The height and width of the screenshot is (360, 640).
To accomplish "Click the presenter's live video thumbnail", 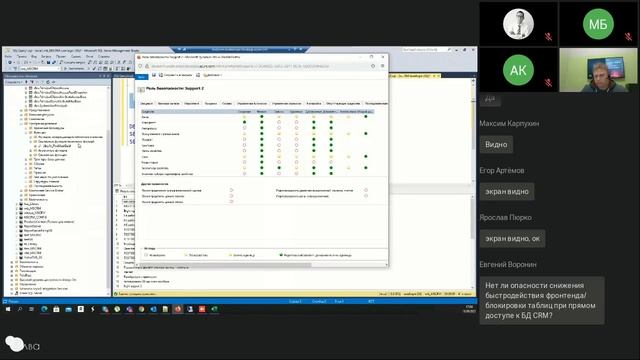I will tap(598, 70).
